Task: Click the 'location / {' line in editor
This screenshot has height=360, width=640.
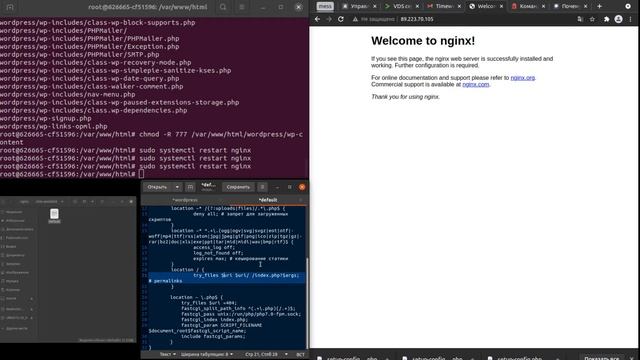Action: point(188,270)
